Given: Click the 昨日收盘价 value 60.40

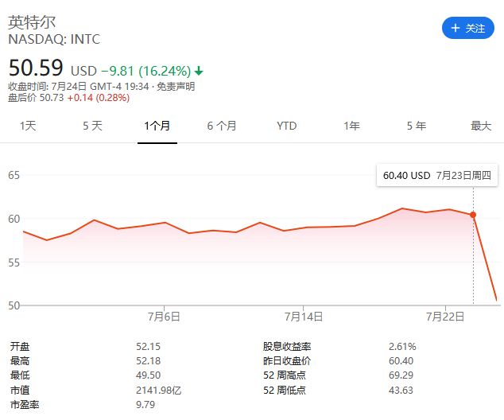Looking at the screenshot, I should click(x=401, y=361).
